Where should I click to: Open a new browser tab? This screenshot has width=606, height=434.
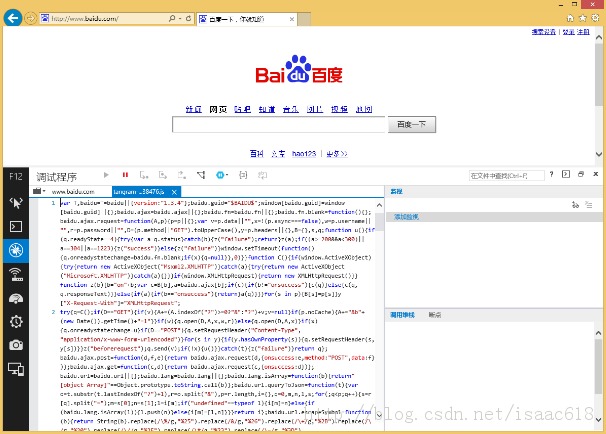[x=304, y=19]
